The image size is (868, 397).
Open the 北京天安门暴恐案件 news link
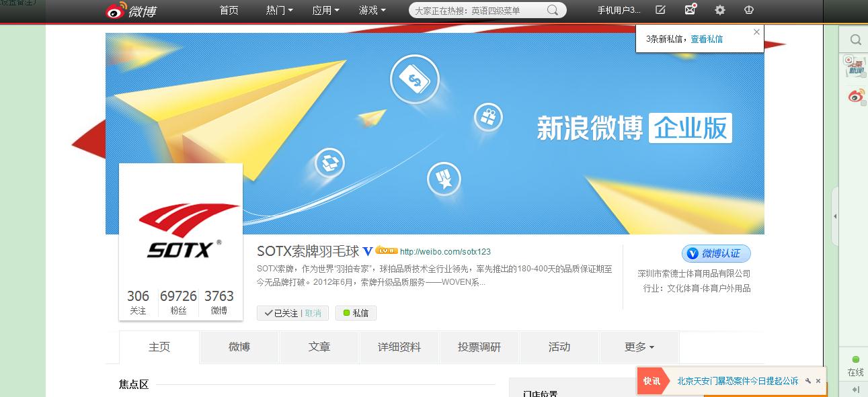point(738,381)
